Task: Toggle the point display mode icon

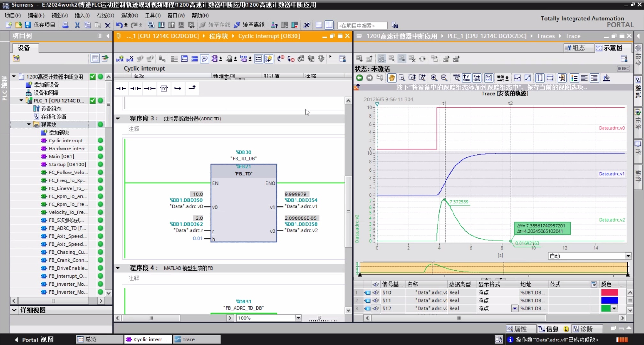Action: click(517, 78)
